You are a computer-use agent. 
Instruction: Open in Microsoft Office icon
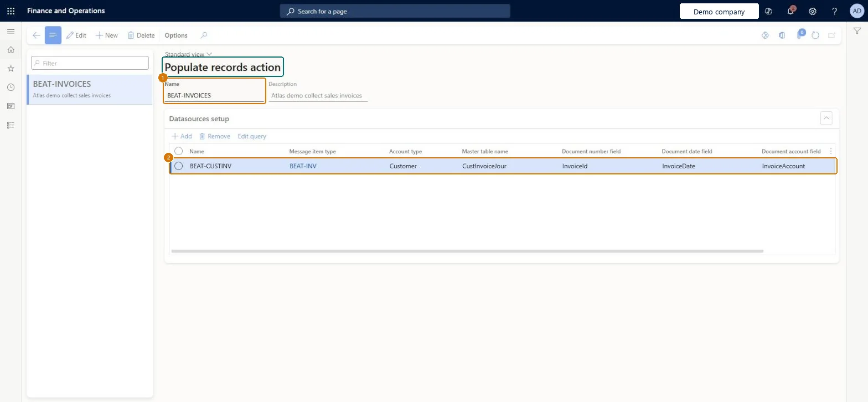[782, 35]
